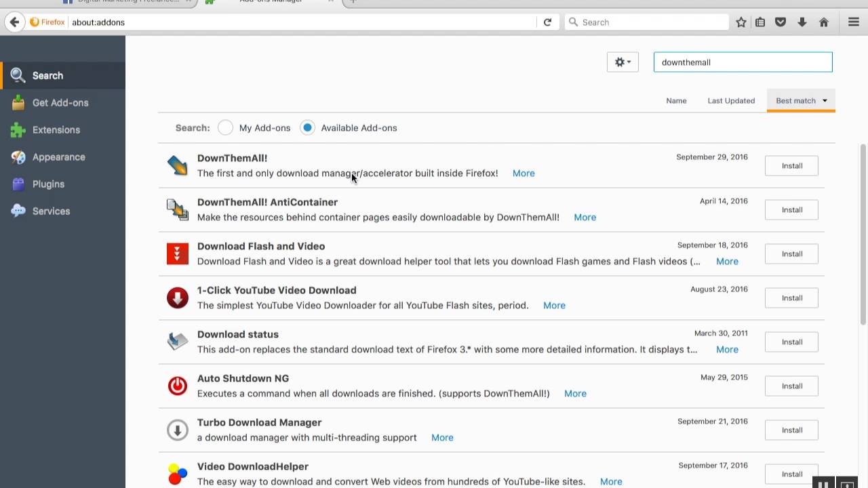Open Get Add-ons in sidebar
Image resolution: width=868 pixels, height=488 pixels.
(x=62, y=102)
